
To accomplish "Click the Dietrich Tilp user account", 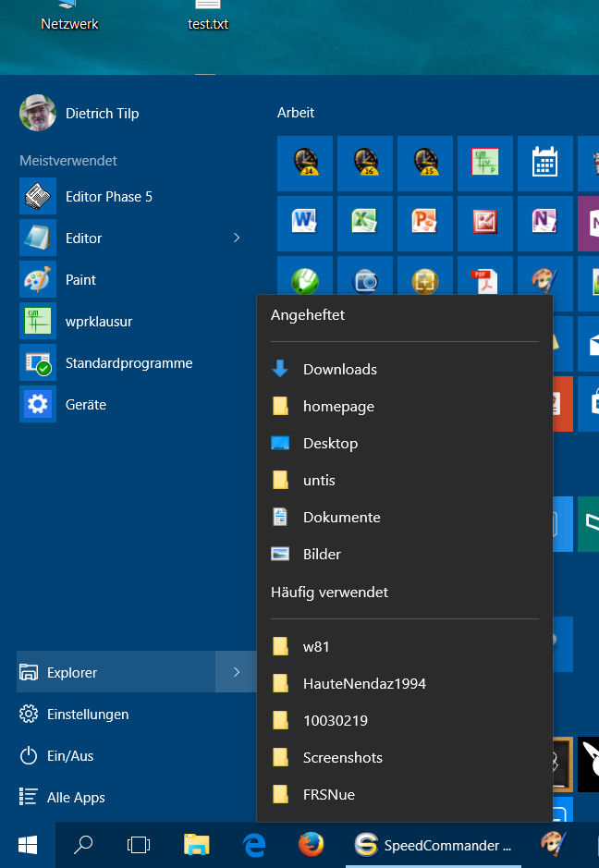I will click(102, 114).
